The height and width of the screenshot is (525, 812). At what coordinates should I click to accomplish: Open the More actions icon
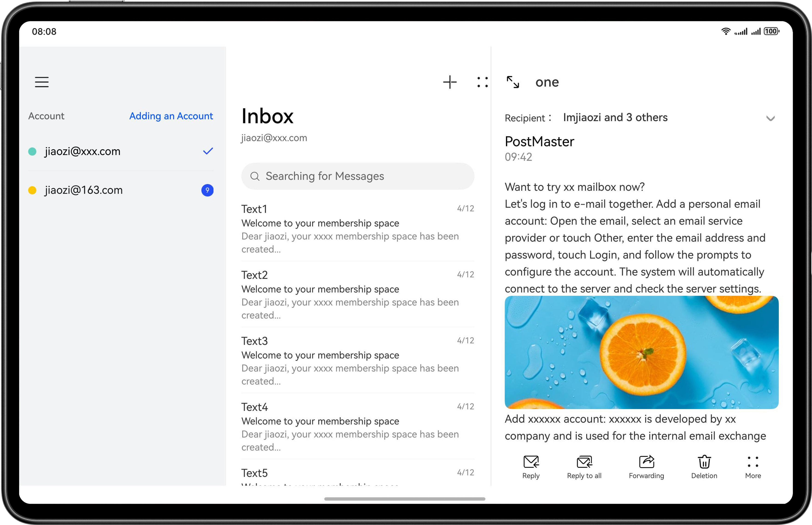(x=753, y=462)
